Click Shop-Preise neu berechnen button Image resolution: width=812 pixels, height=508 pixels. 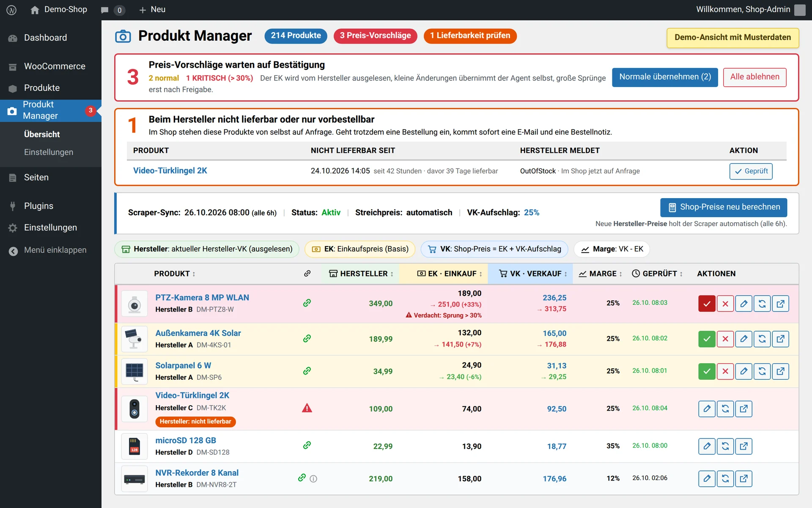(724, 207)
